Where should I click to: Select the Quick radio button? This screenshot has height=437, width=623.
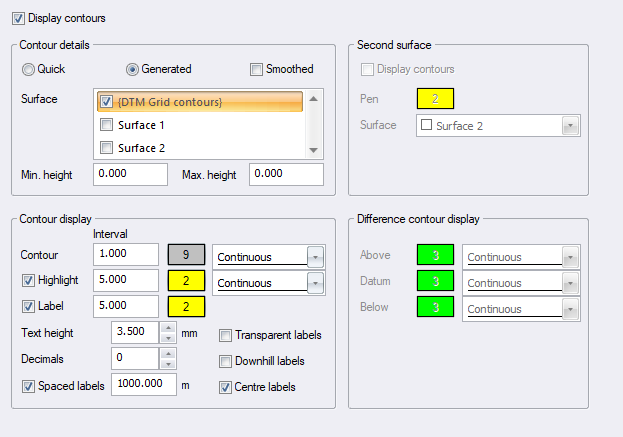(29, 69)
